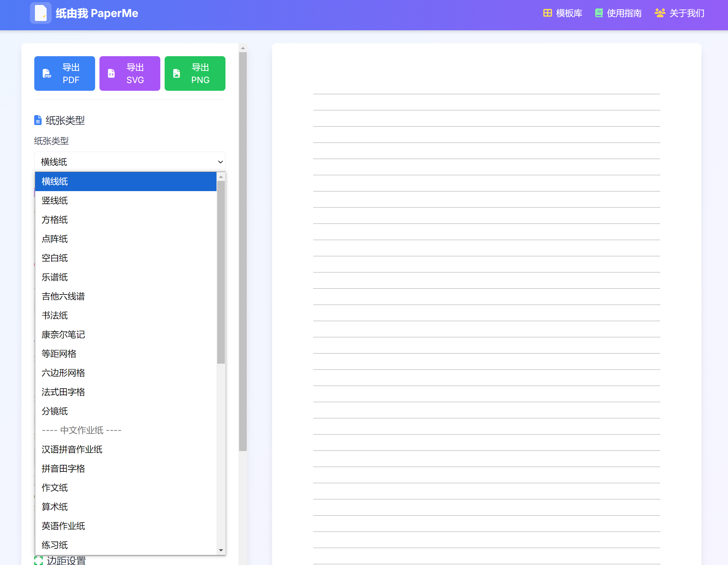
Task: Select 方格纸 from the paper list
Action: [x=55, y=220]
